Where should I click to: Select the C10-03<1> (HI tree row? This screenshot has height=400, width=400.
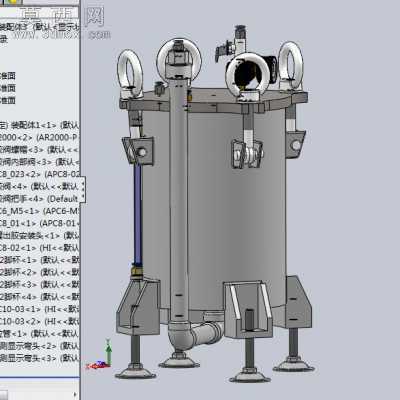pos(39,309)
